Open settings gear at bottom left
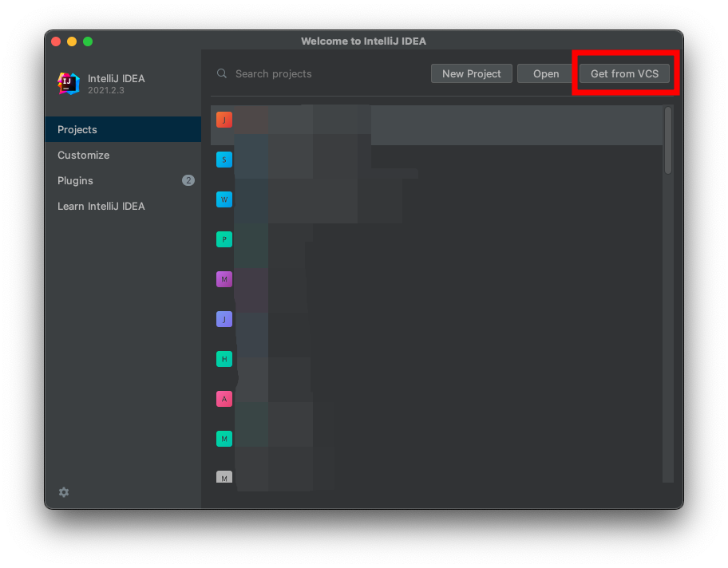This screenshot has width=728, height=568. point(64,492)
